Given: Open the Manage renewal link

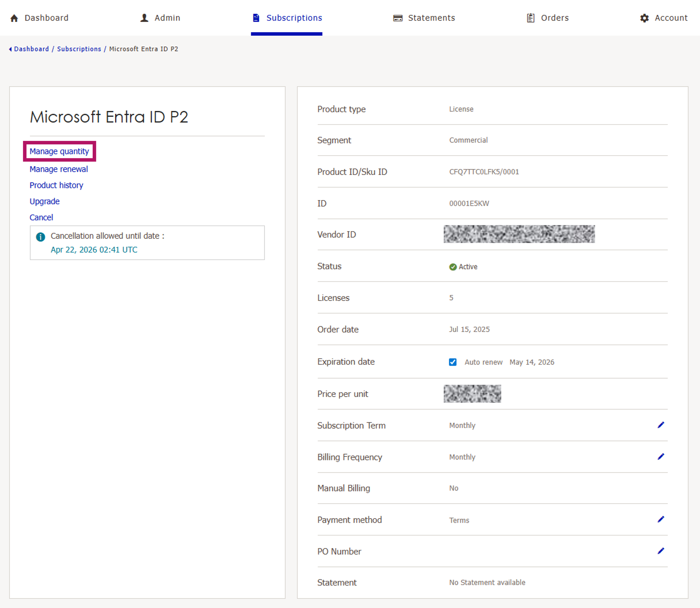Looking at the screenshot, I should (58, 169).
